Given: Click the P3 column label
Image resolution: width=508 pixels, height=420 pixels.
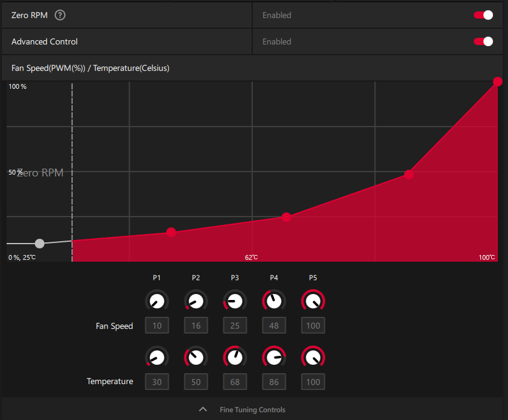Looking at the screenshot, I should pos(235,278).
